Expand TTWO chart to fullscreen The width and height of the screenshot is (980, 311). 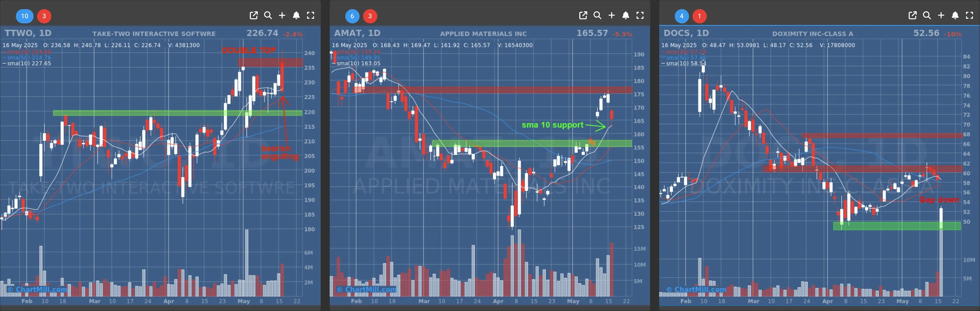pos(310,15)
